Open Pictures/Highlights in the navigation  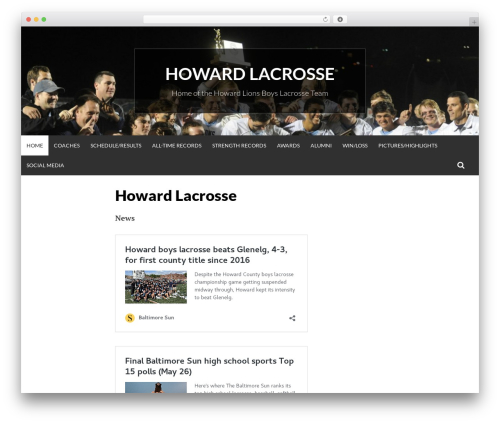[x=408, y=146]
